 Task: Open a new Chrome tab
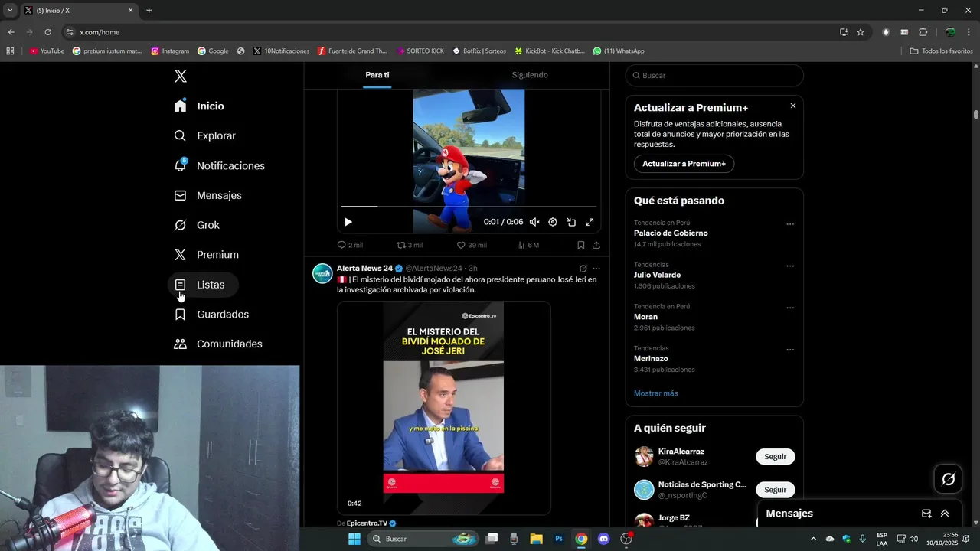(149, 11)
